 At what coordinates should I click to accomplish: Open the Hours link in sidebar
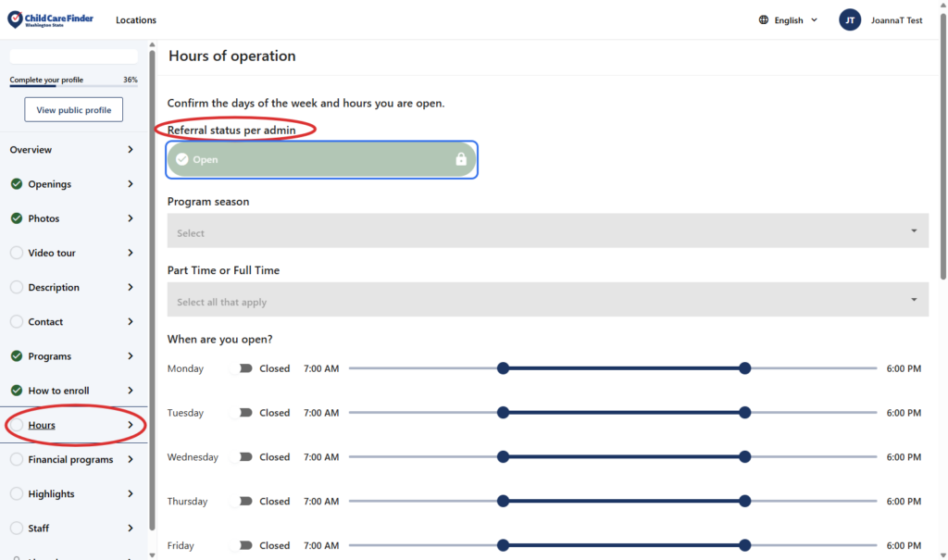click(x=42, y=425)
